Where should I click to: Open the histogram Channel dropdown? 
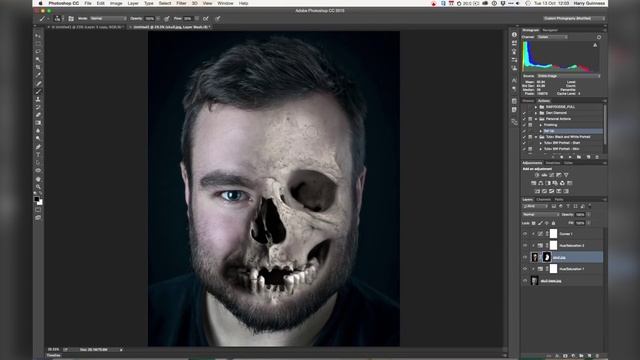pyautogui.click(x=552, y=37)
